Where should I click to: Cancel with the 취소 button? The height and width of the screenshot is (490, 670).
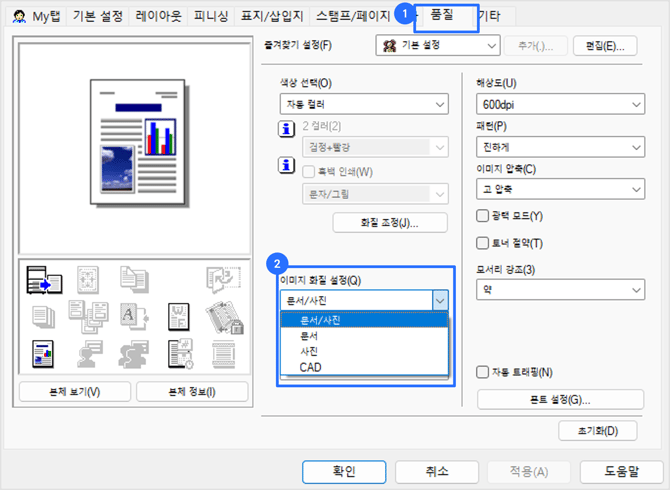click(x=437, y=472)
